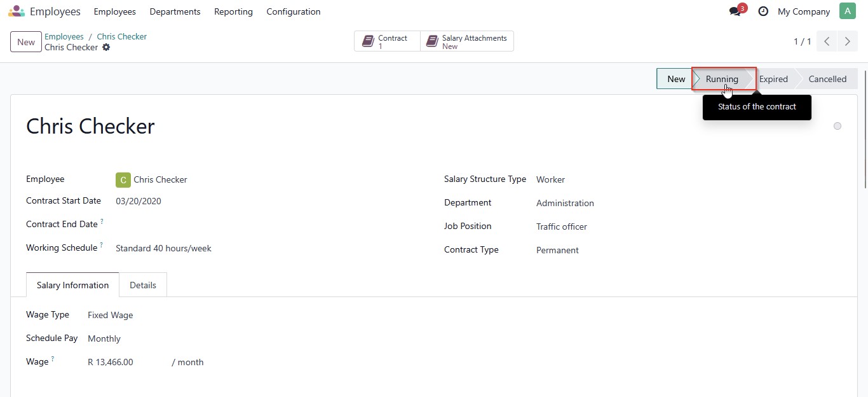Click the 1 / 1 pager counter

(x=802, y=41)
